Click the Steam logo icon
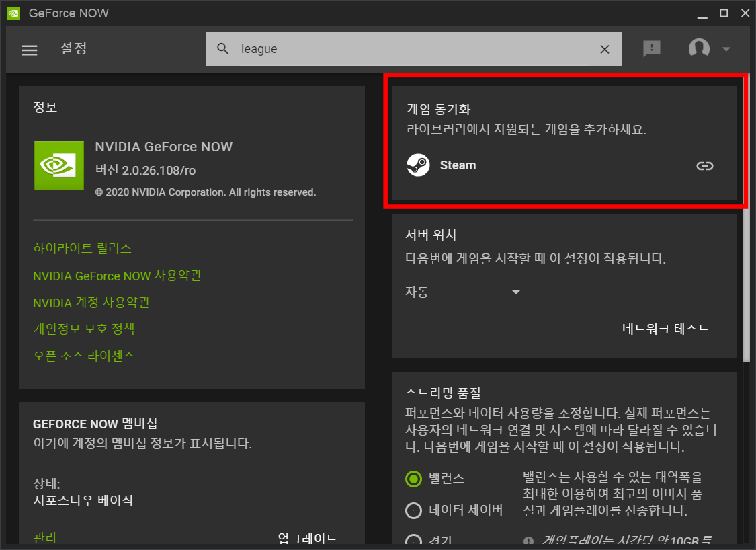Viewport: 756px width, 550px height. point(418,165)
